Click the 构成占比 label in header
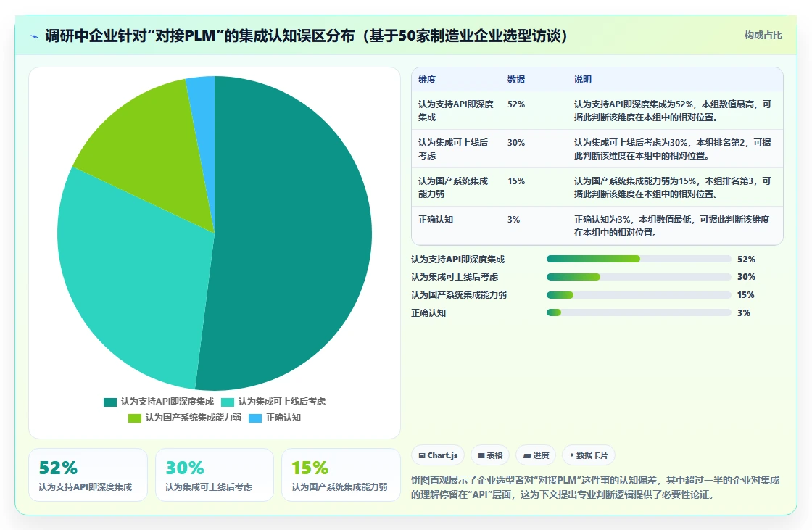 tap(763, 36)
